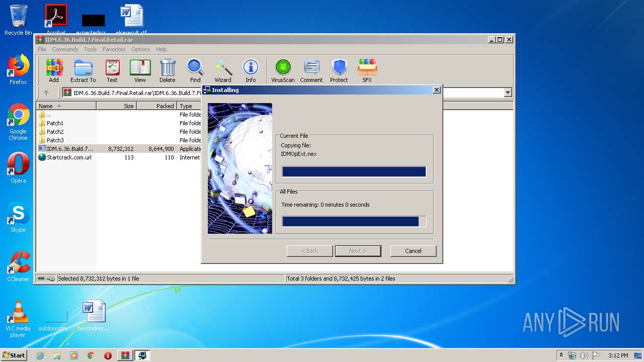The height and width of the screenshot is (362, 644).
Task: Open Firefox desktop shortcut
Action: coord(18,69)
